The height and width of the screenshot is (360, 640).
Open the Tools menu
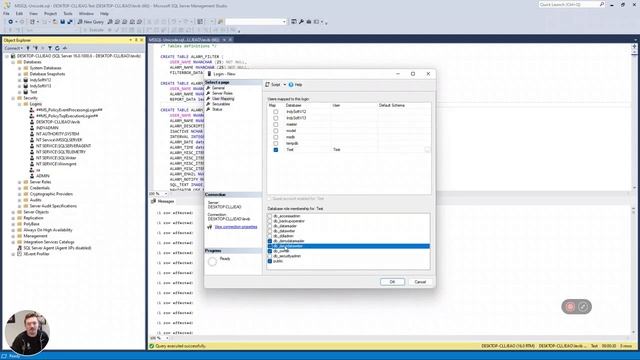point(68,13)
